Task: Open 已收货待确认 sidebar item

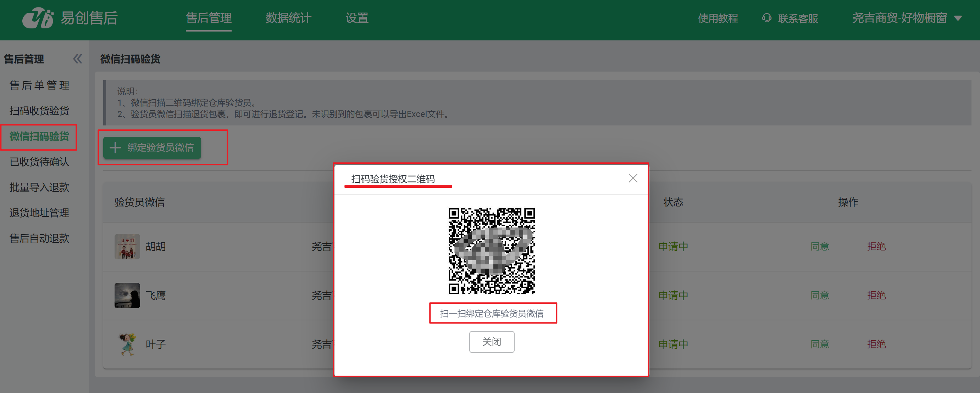Action: click(x=39, y=162)
